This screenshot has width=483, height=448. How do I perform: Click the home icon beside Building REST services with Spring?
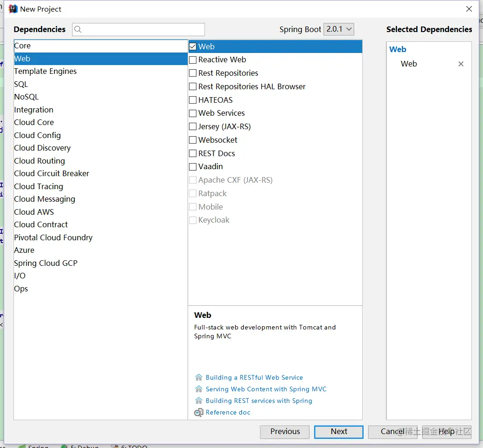(x=199, y=401)
